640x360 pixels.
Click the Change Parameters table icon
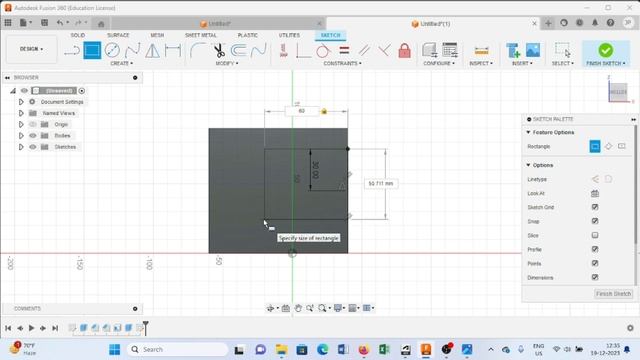point(450,50)
